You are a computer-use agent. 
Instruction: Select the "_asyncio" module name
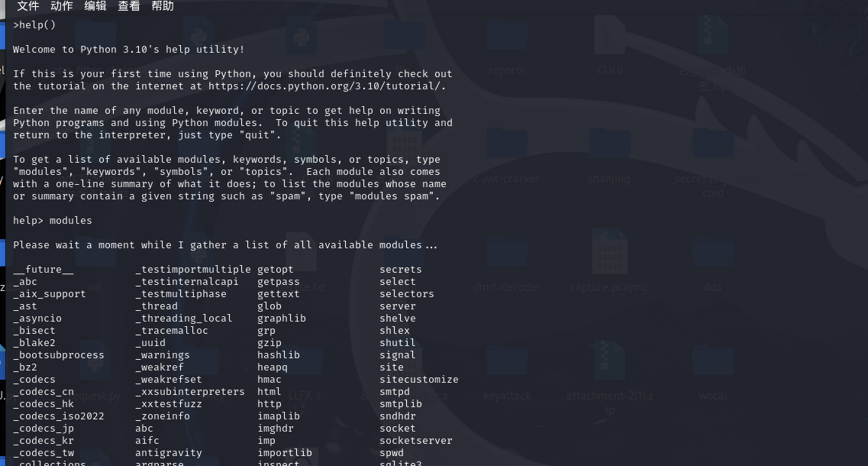(37, 318)
